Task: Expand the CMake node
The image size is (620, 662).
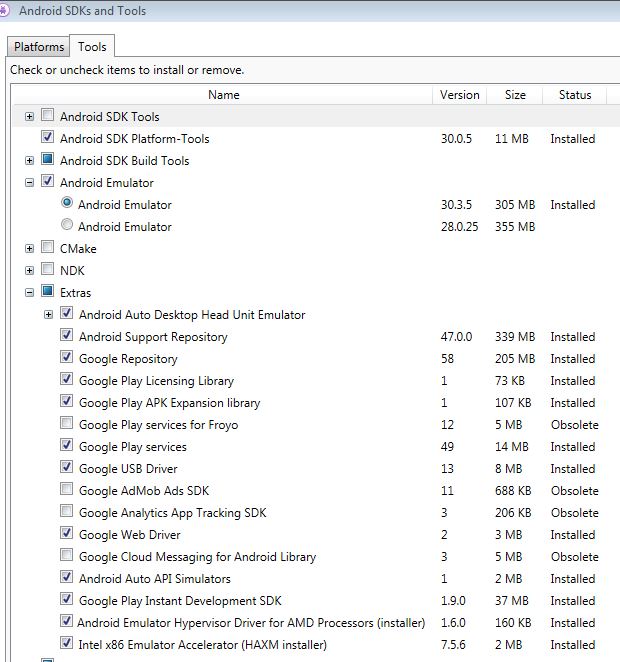Action: pyautogui.click(x=29, y=248)
